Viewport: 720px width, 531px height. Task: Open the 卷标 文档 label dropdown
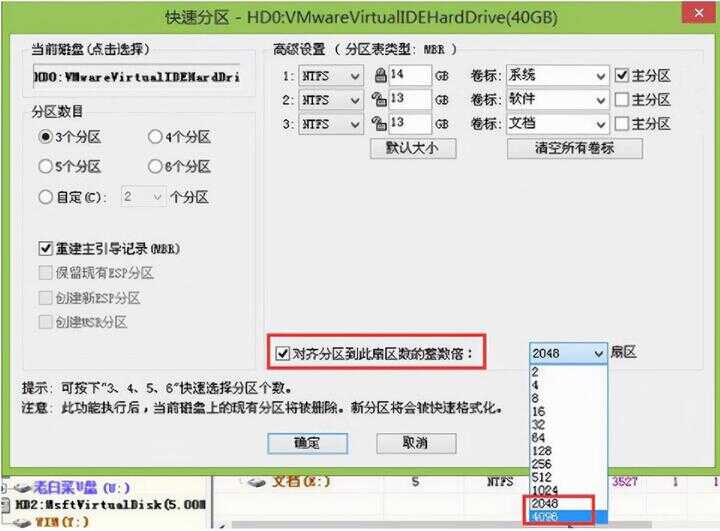[599, 124]
